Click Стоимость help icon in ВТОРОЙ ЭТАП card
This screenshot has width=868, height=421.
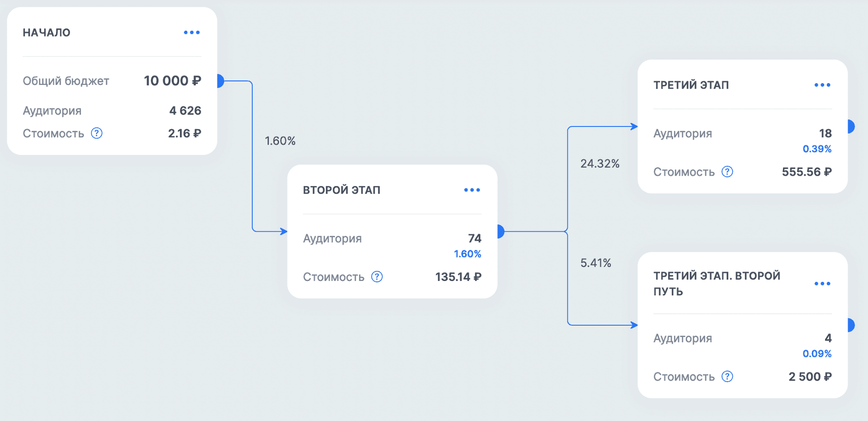[x=377, y=277]
